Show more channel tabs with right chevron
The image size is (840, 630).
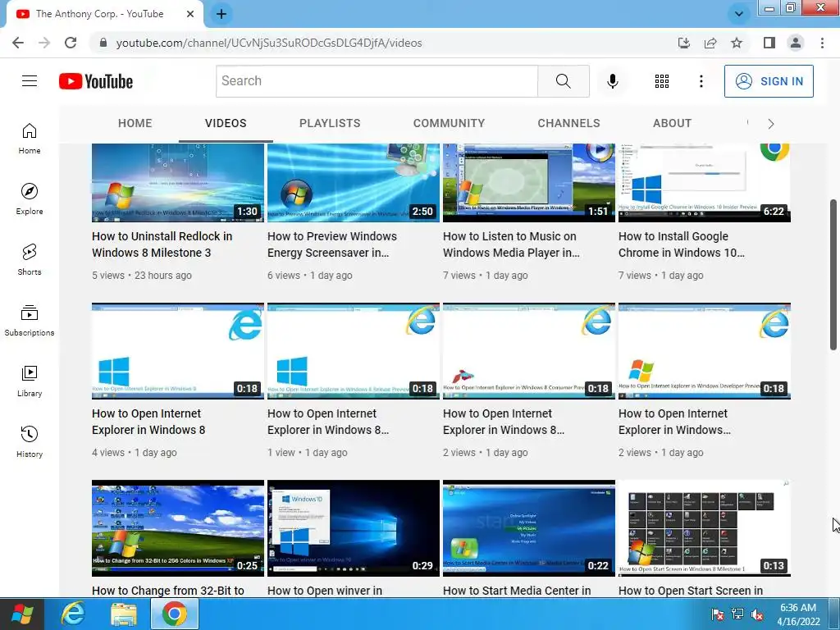(771, 124)
